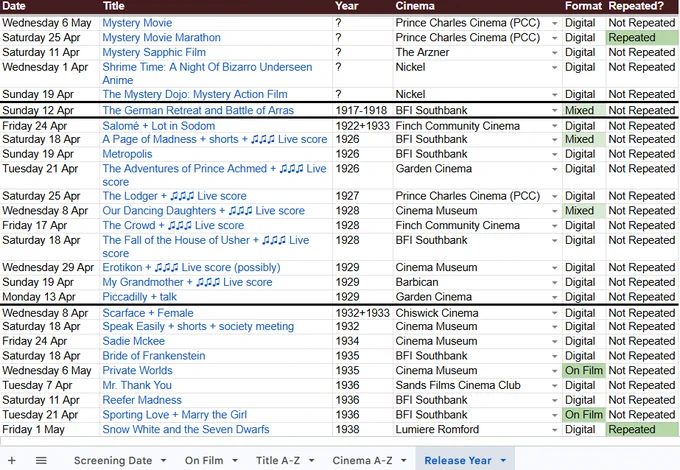Open The German Retreat and Battle of Arras link

point(198,111)
